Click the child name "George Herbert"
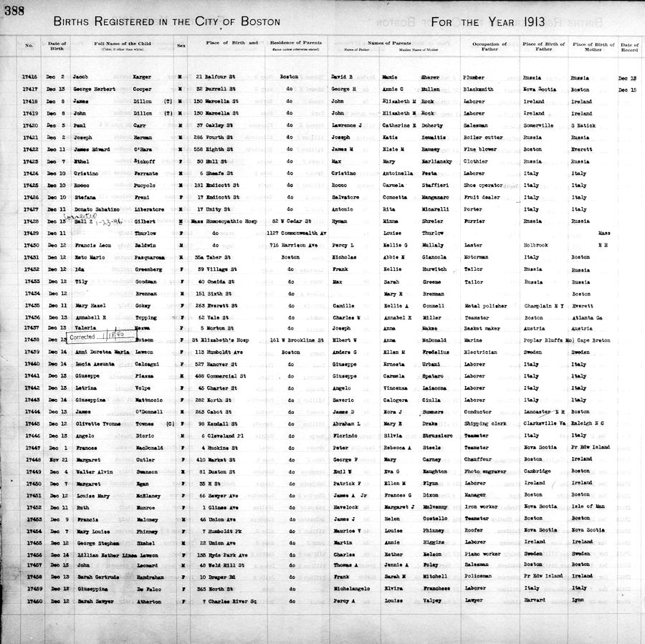Viewport: 645px width, 644px height. click(x=94, y=89)
